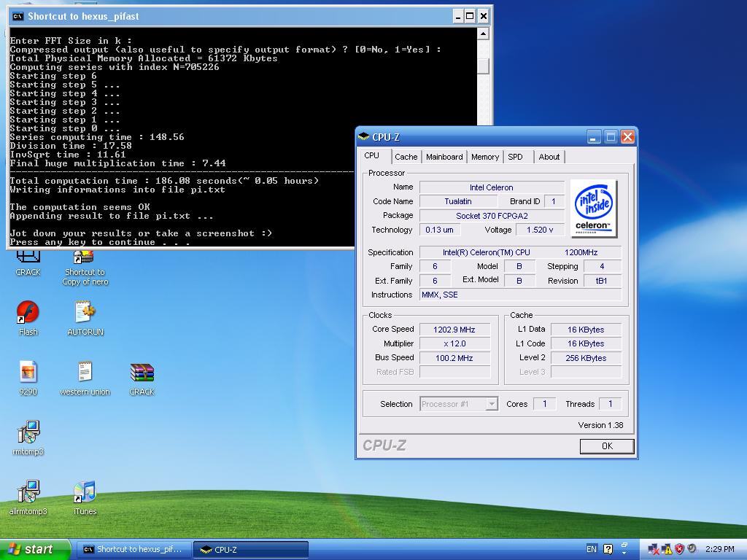Select the rmtomp3 installer icon
Screen dimensions: 747x560
[x=28, y=432]
